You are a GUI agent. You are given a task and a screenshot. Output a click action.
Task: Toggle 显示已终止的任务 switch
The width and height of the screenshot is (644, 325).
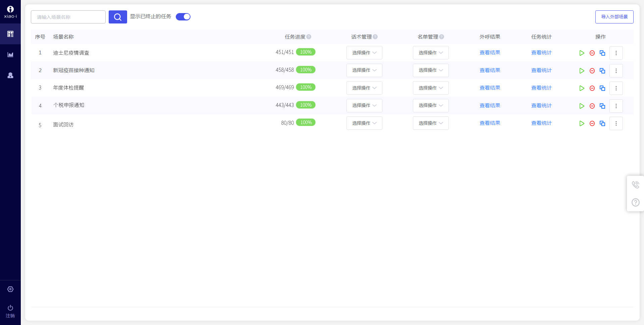pyautogui.click(x=183, y=17)
